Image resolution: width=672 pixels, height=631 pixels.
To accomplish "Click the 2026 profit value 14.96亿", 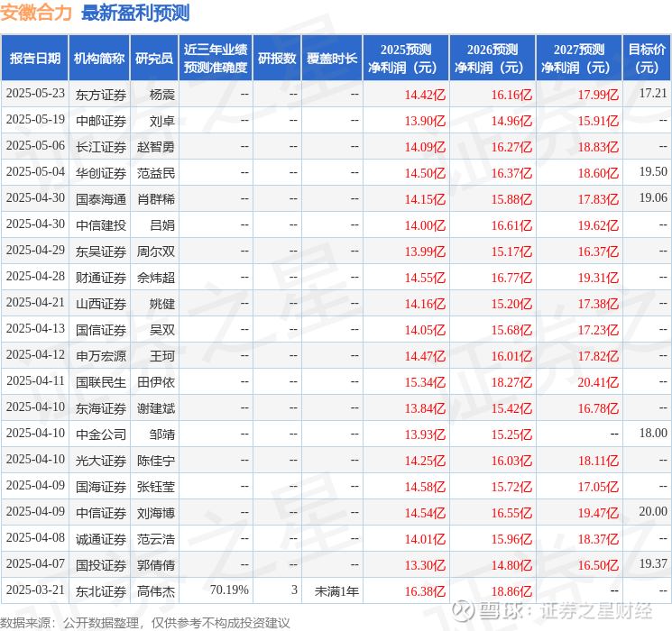I will 511,121.
